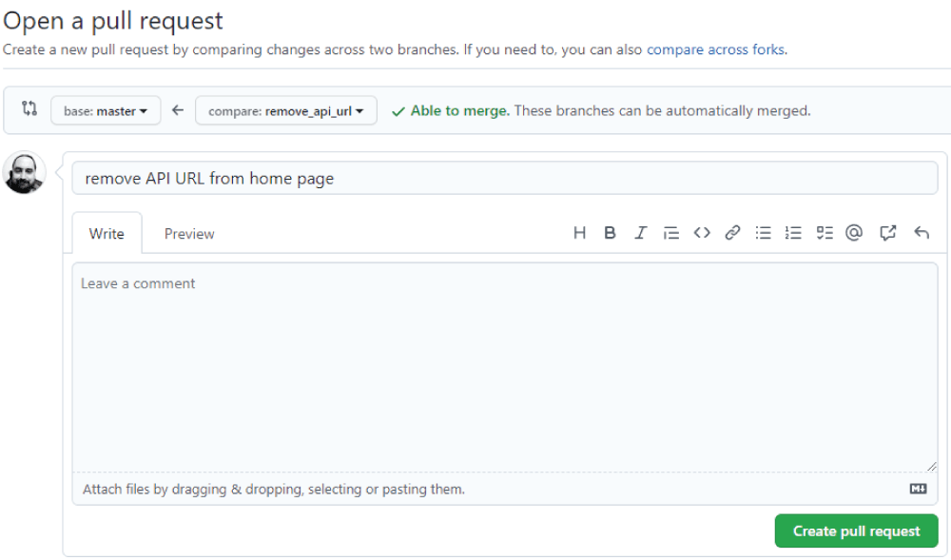Add a link using the chain icon
951x560 pixels.
(732, 233)
